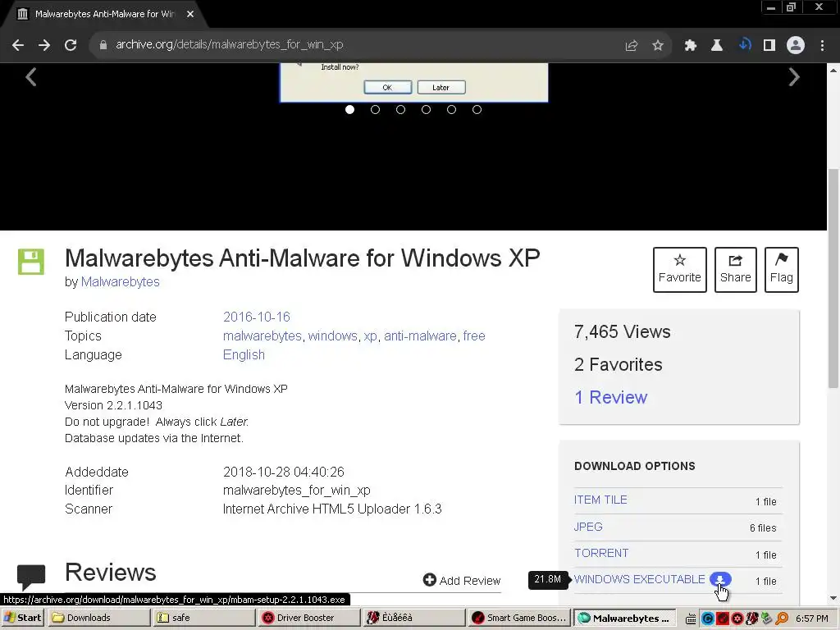Screen dimensions: 840x630
Task: Expand TORRENT download option
Action: (x=601, y=554)
